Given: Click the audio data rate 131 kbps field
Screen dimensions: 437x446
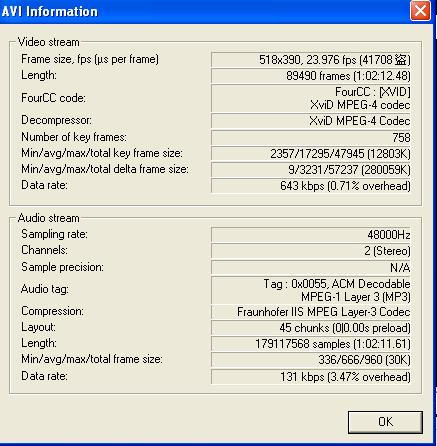Looking at the screenshot, I should pyautogui.click(x=311, y=377).
